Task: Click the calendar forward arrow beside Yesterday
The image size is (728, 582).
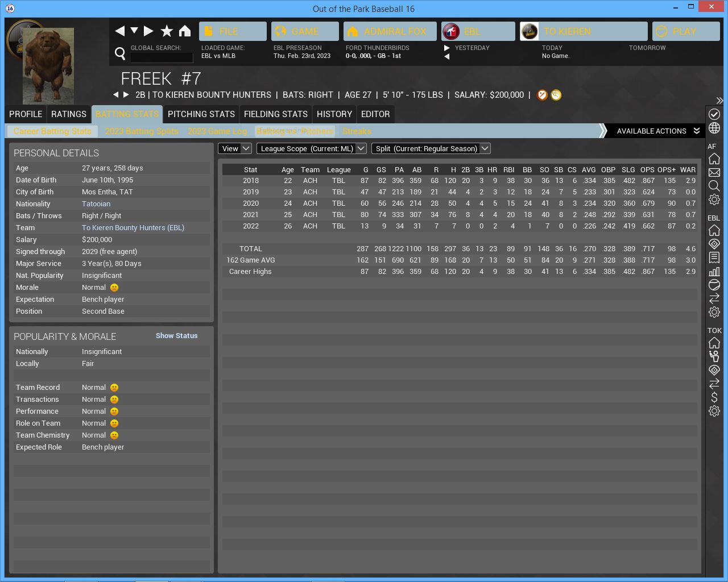Action: tap(447, 48)
